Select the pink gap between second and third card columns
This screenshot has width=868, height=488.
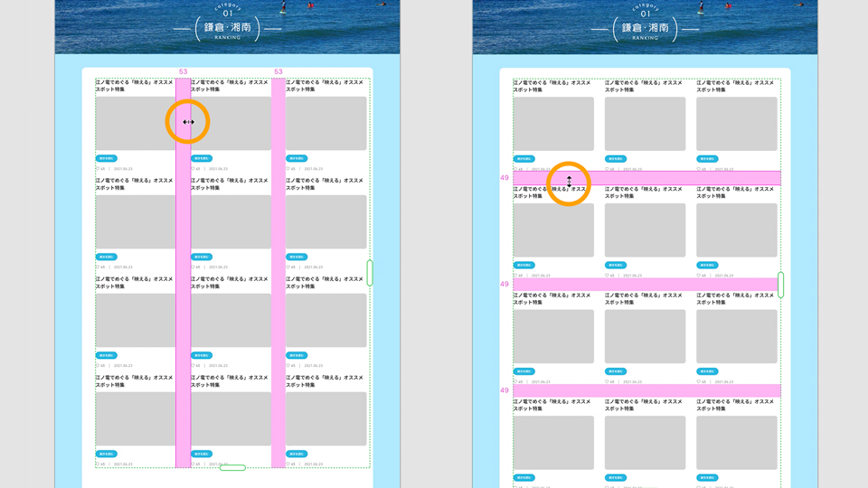(x=278, y=273)
